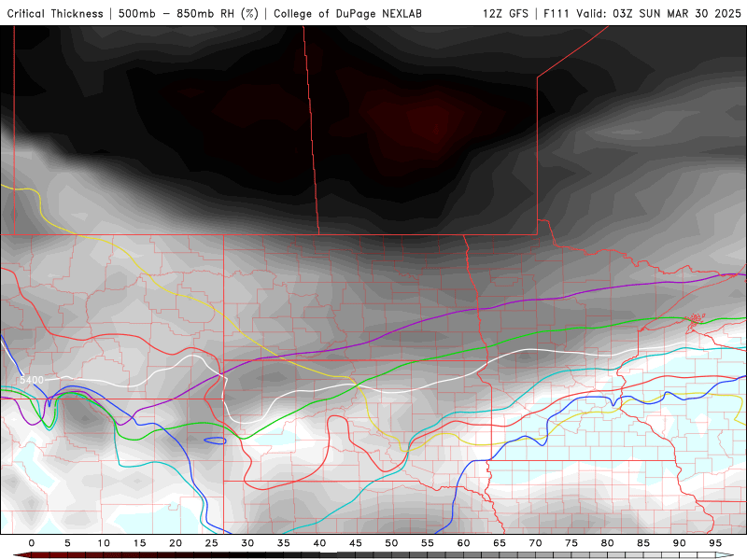Click the "90" label on the color scale
Image resolution: width=747 pixels, height=560 pixels.
click(x=680, y=543)
